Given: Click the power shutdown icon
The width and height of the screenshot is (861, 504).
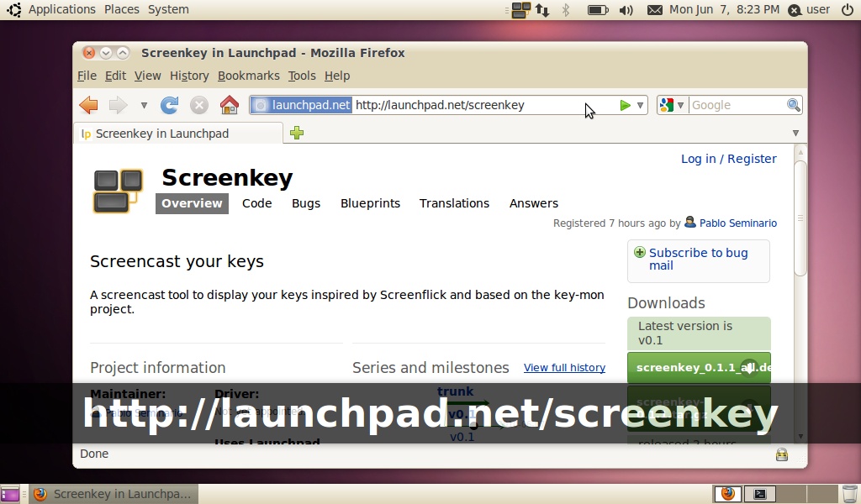Looking at the screenshot, I should coord(848,9).
